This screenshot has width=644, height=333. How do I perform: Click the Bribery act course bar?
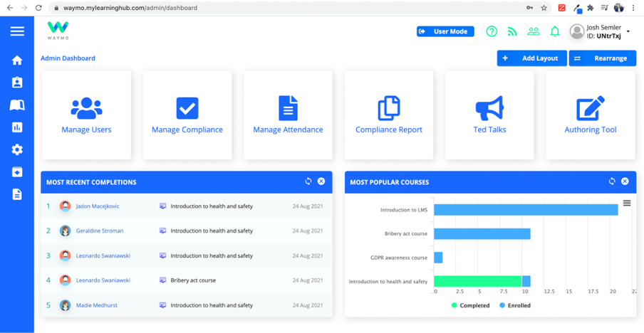tap(482, 234)
